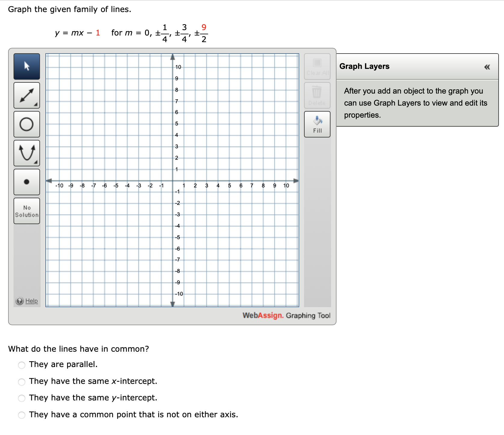
Task: Select the parabola drawing tool
Action: (26, 153)
